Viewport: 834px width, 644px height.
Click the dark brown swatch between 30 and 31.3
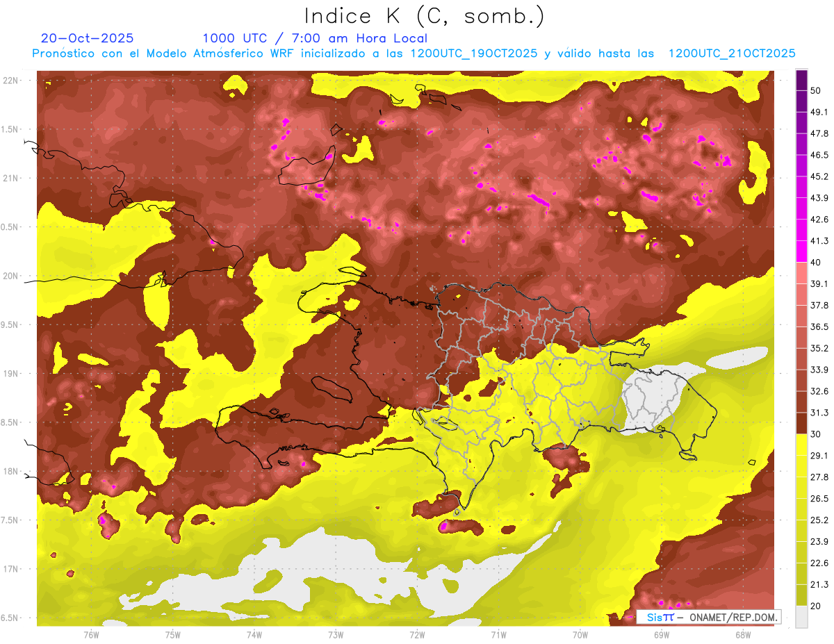[x=801, y=423]
